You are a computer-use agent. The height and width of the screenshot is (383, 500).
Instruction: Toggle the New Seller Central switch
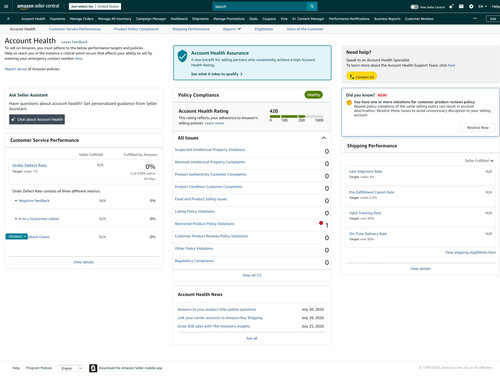(x=414, y=7)
